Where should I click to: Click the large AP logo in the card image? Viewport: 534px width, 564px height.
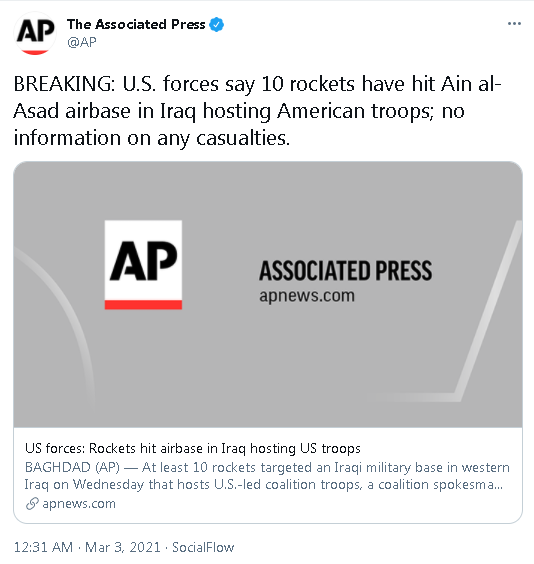coord(143,264)
